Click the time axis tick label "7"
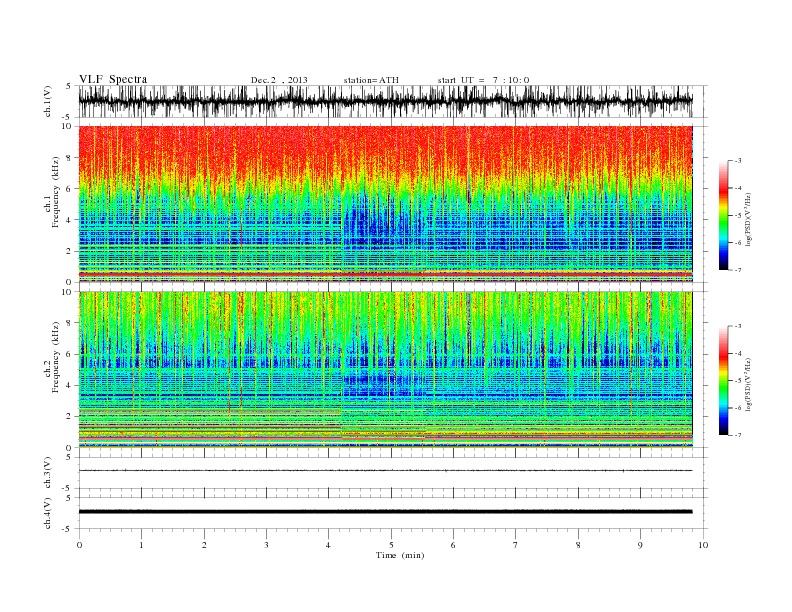The image size is (792, 612). tap(516, 545)
